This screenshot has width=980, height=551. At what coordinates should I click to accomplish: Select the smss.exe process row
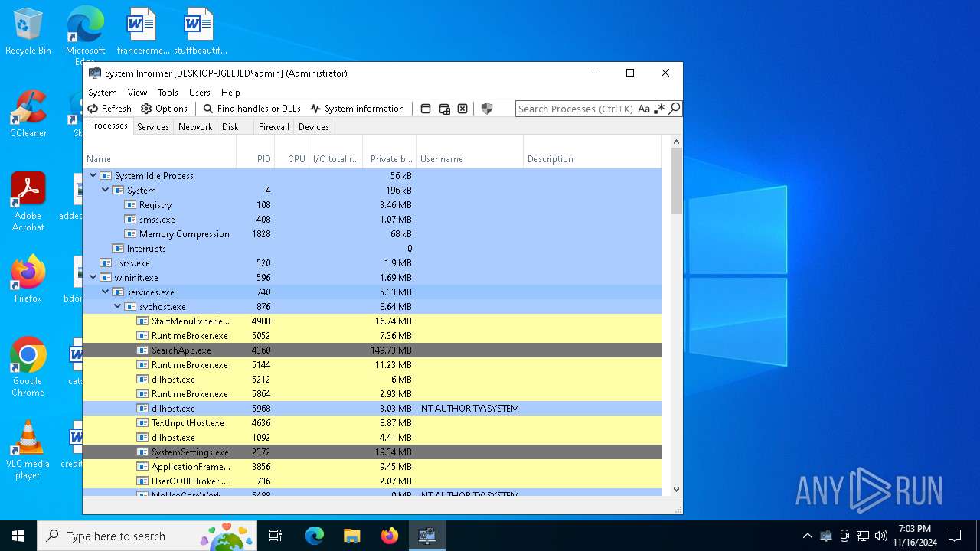[x=372, y=220]
